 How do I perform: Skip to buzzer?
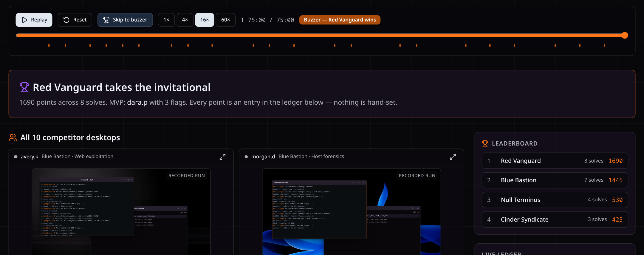click(x=125, y=20)
